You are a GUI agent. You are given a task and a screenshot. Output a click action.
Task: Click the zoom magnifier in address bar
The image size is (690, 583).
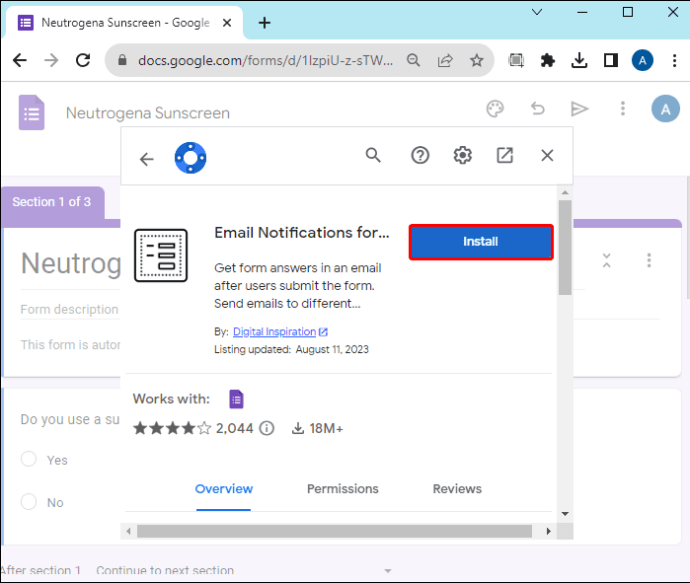tap(413, 60)
